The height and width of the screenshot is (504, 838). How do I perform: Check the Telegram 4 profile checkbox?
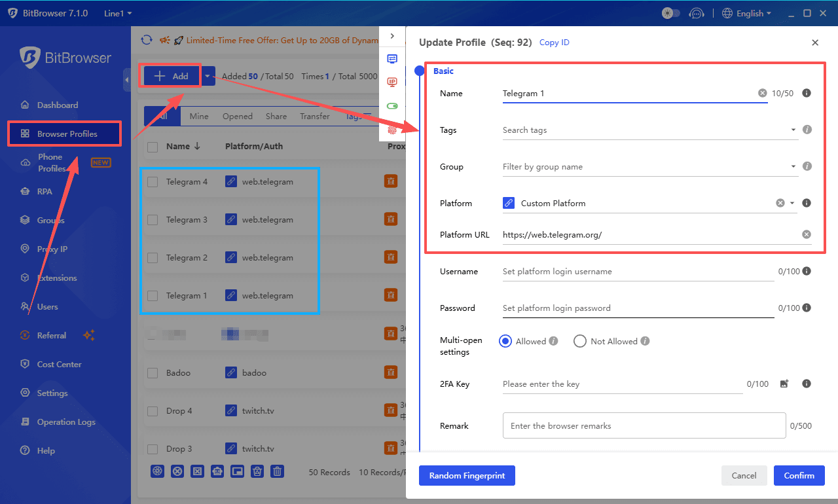coord(153,182)
